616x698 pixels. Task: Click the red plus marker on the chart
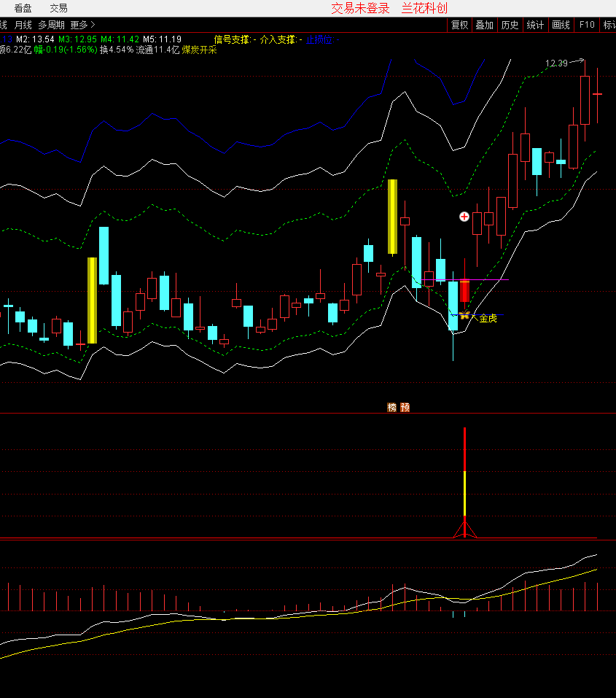pos(464,217)
